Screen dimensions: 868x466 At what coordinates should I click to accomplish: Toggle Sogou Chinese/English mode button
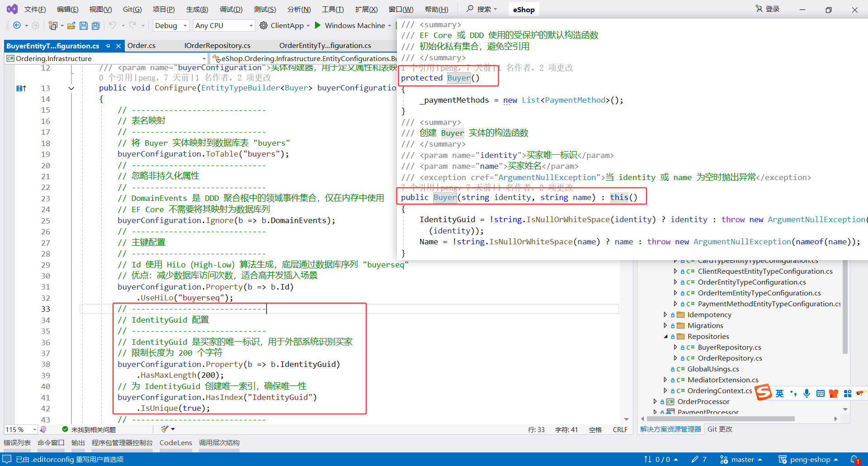(x=780, y=393)
